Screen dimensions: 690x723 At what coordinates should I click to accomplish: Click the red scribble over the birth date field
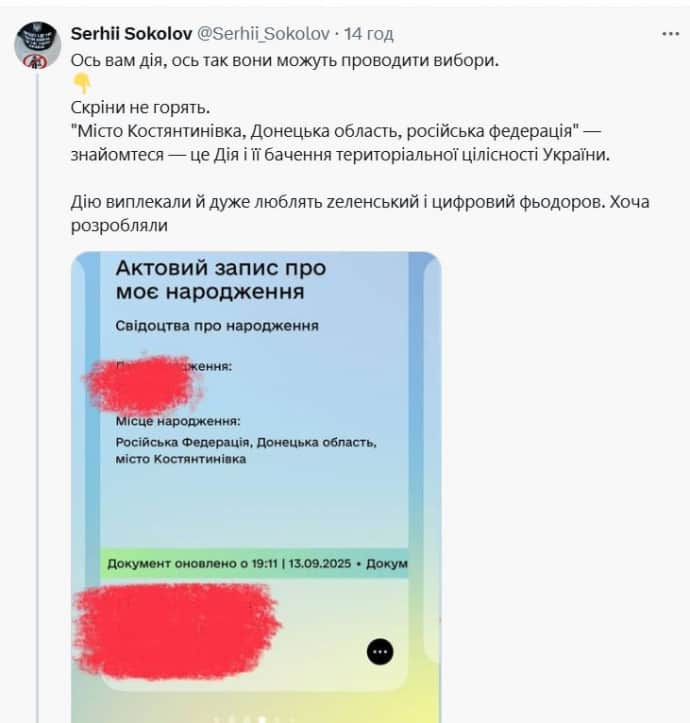(x=143, y=384)
